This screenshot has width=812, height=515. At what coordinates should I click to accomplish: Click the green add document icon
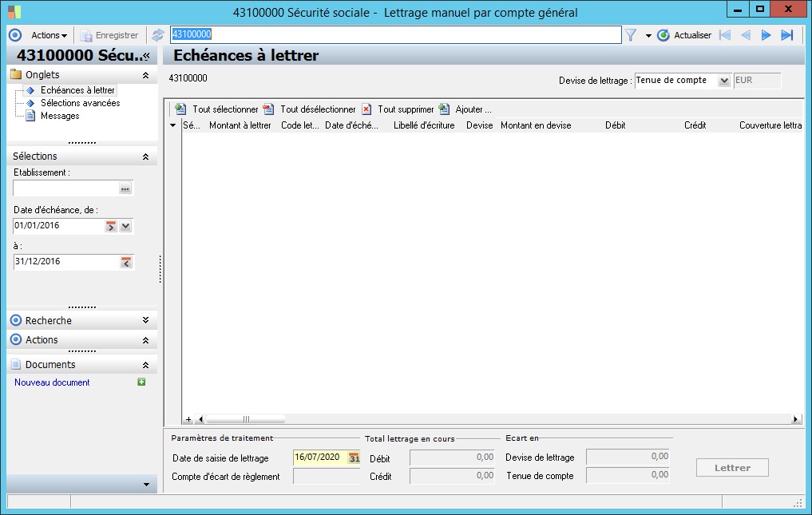[141, 382]
